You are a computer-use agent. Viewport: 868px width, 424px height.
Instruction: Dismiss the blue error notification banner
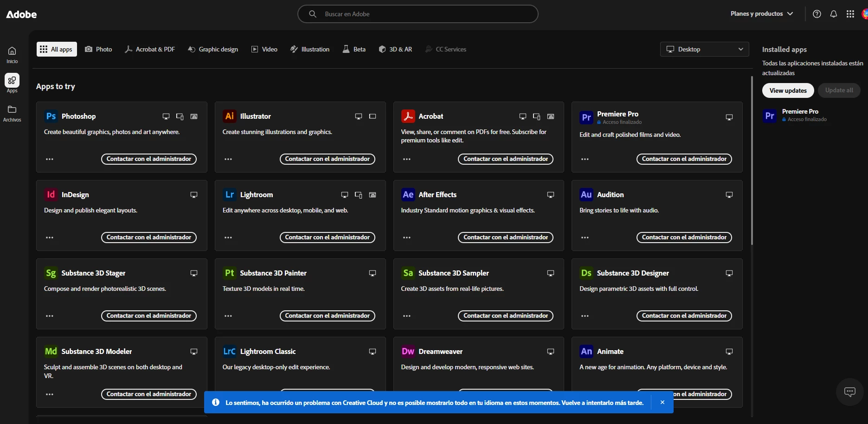click(x=662, y=402)
